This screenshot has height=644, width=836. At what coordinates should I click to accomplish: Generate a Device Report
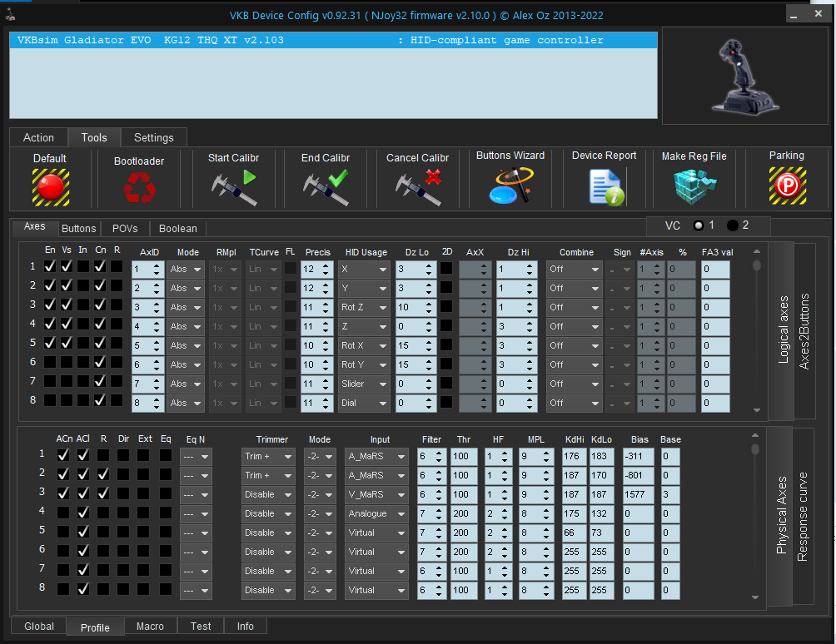coord(604,186)
